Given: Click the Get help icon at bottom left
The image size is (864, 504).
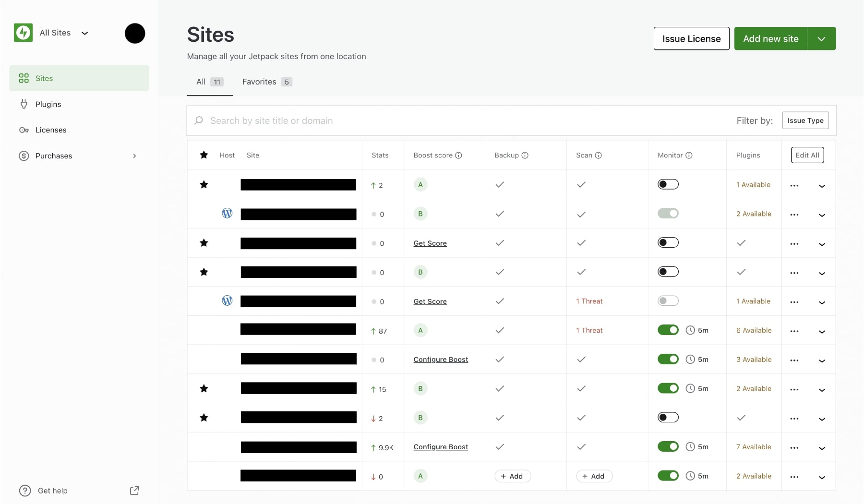Looking at the screenshot, I should [x=24, y=490].
